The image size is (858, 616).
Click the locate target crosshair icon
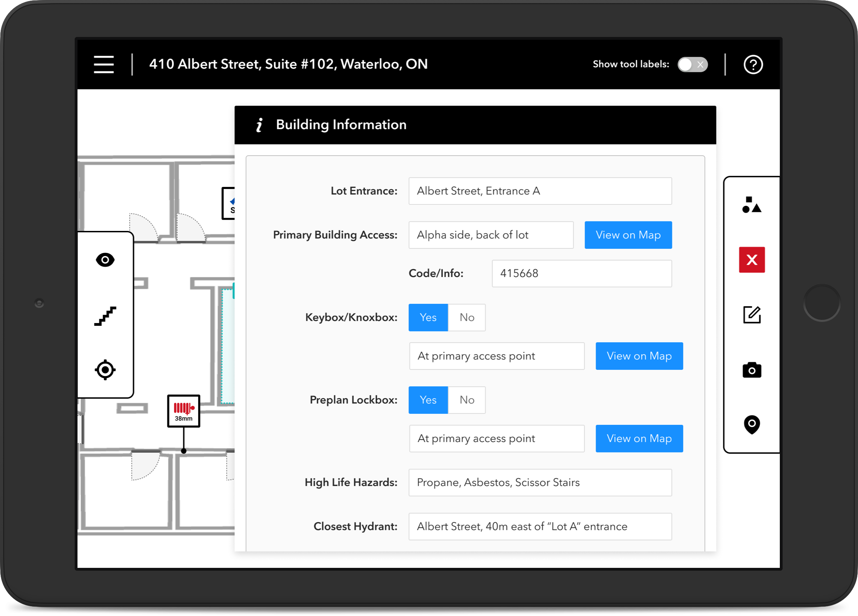pos(105,369)
